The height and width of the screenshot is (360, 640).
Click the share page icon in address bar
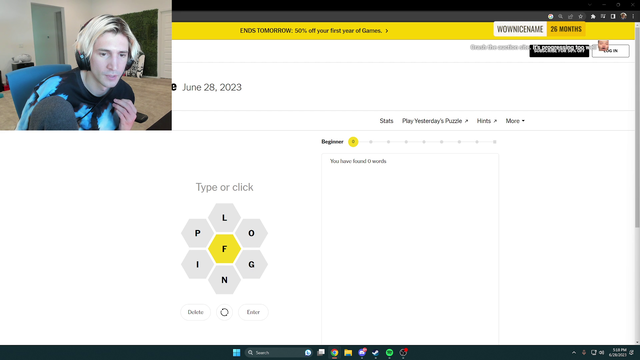[x=571, y=16]
